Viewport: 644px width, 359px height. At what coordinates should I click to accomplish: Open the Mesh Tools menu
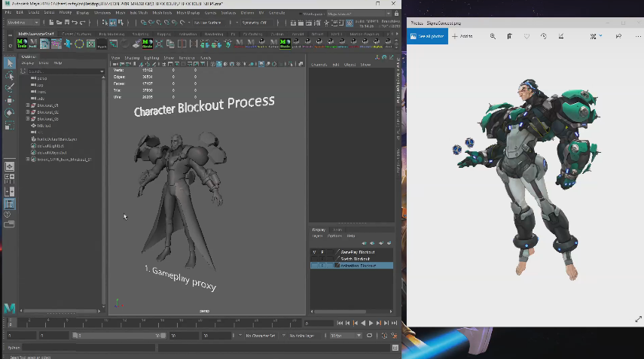pyautogui.click(x=162, y=13)
